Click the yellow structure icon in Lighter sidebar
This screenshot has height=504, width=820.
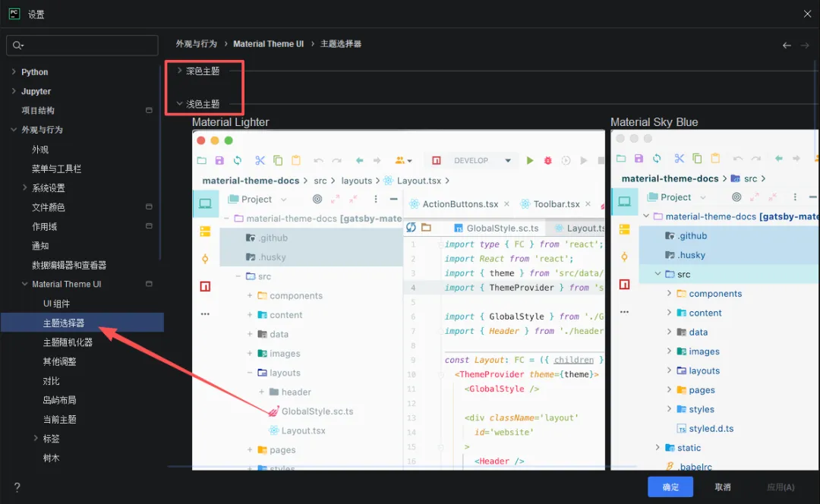[x=205, y=231]
